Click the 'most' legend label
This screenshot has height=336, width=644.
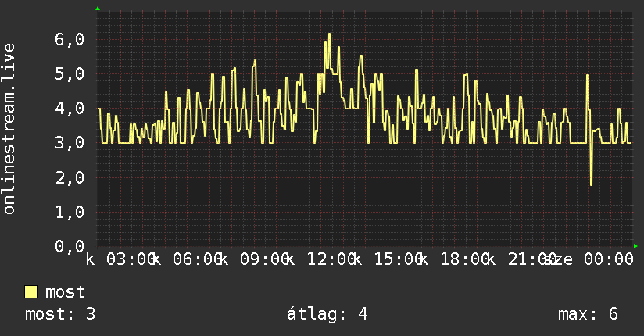(66, 292)
